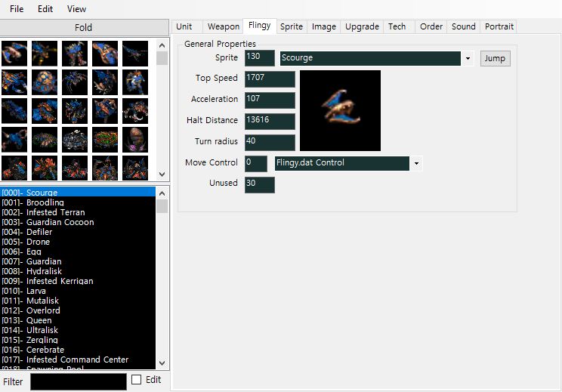Focus the Unused value field
This screenshot has height=392, width=562.
(260, 185)
